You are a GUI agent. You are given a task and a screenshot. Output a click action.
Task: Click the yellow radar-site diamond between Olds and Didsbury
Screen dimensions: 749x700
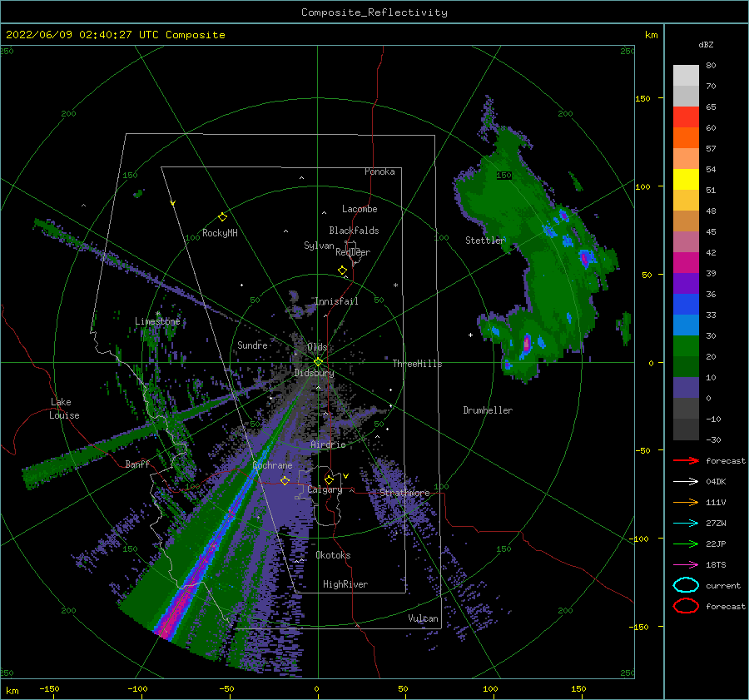318,362
